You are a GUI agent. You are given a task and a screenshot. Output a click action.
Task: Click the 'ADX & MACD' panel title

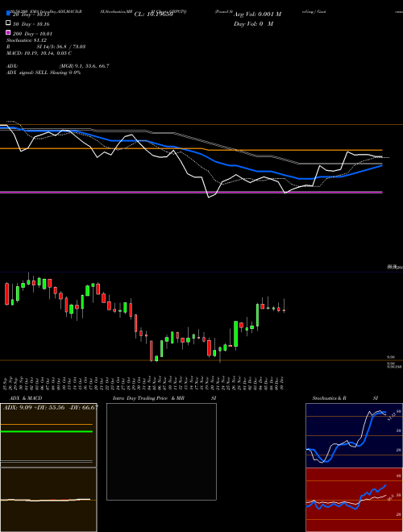coord(26,398)
